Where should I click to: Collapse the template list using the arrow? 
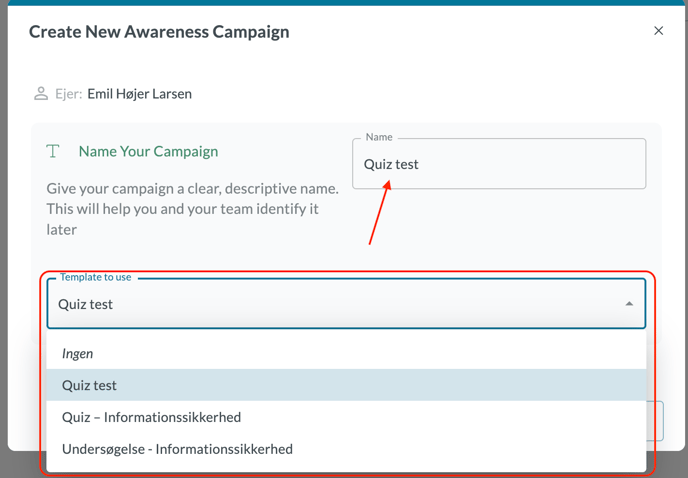629,304
